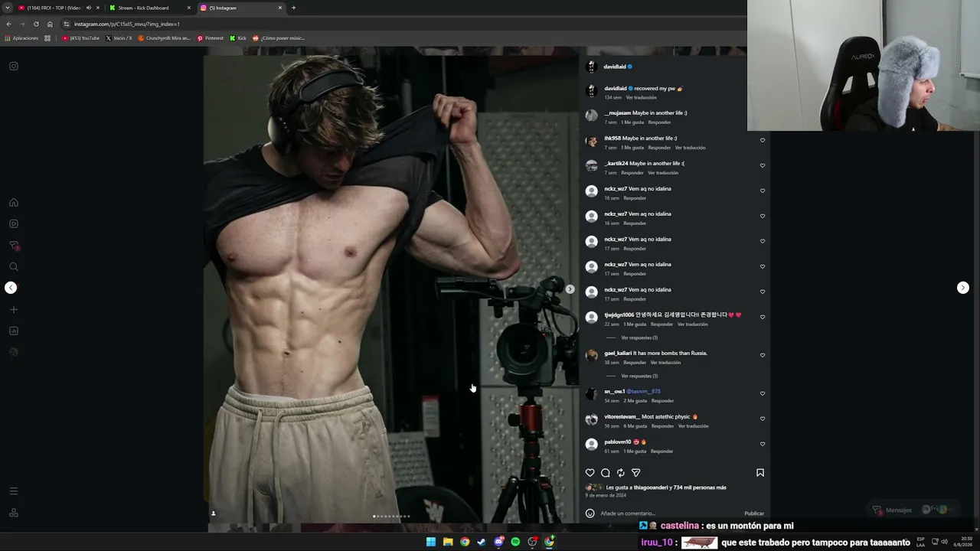
Task: Open direct messages icon in the sidebar
Action: click(14, 246)
